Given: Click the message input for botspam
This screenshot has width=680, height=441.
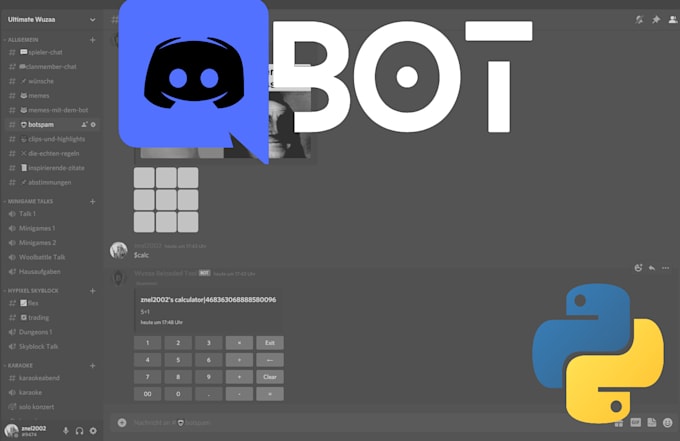Looking at the screenshot, I should [x=369, y=422].
